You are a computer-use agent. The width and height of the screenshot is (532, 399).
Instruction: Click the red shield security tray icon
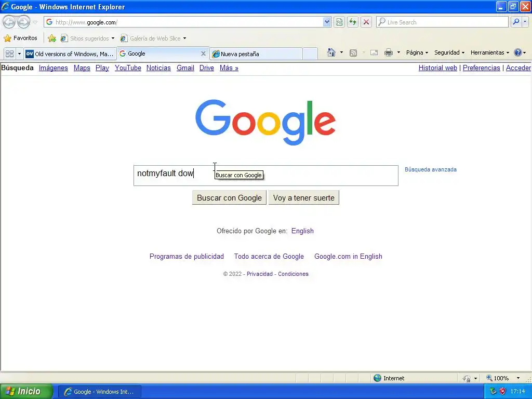pos(502,391)
